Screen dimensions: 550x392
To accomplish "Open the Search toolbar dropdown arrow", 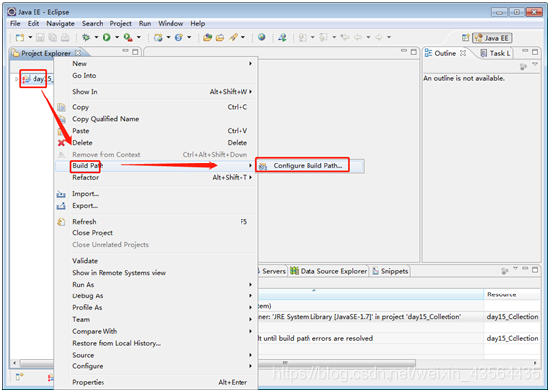I will click(x=243, y=37).
